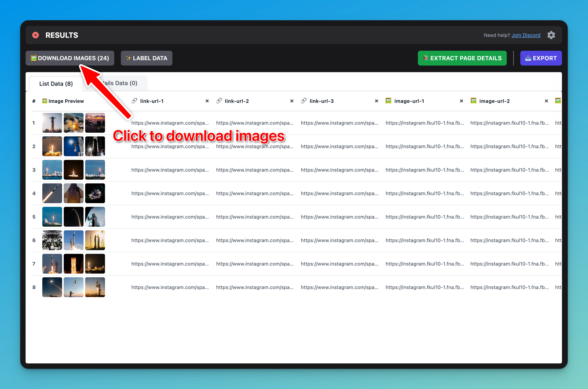Click the Extract Page Details button
The width and height of the screenshot is (588, 389).
(462, 58)
